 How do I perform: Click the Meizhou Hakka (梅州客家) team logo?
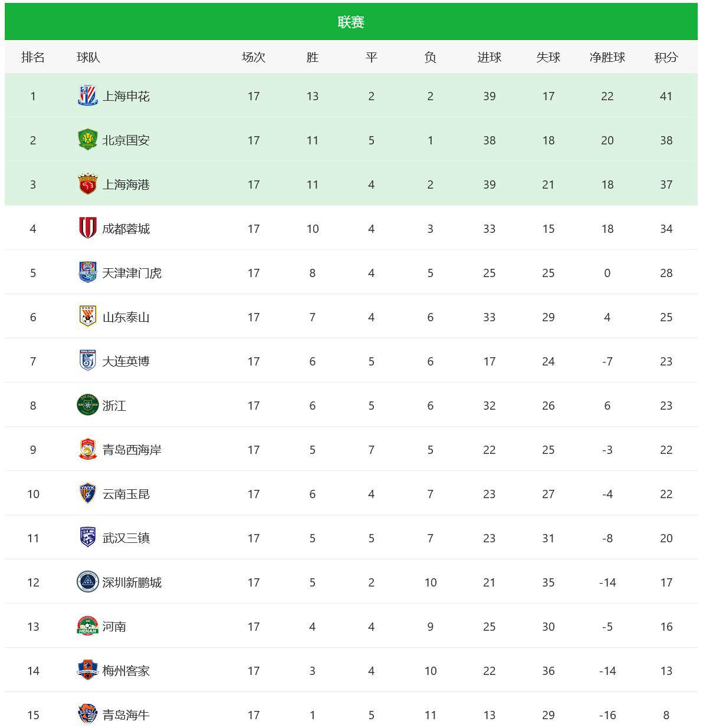87,670
